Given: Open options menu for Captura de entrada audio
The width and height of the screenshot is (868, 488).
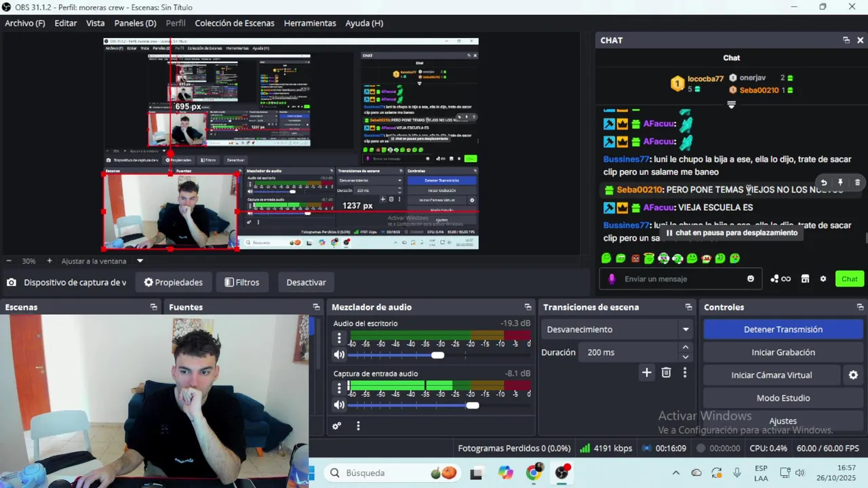Looking at the screenshot, I should point(339,388).
